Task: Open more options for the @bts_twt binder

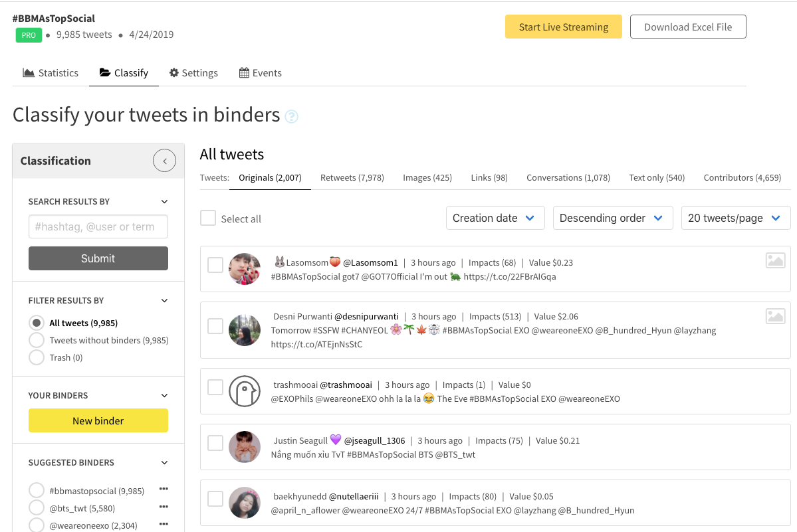Action: pos(164,507)
